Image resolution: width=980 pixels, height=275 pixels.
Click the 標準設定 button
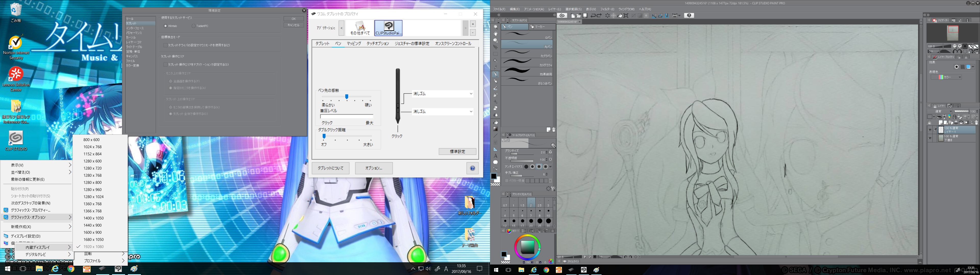click(x=457, y=152)
